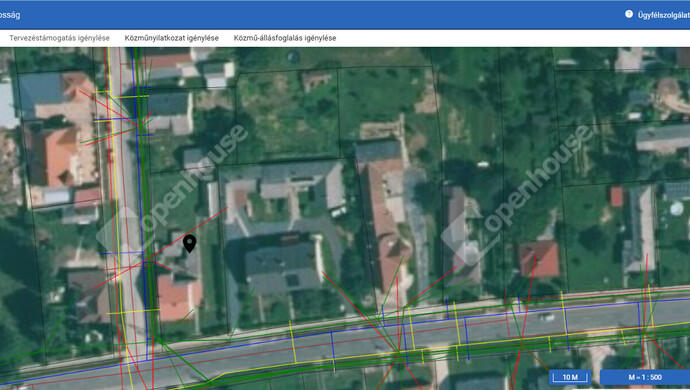Click the red-roofed house left of scale bar

[x=539, y=259]
